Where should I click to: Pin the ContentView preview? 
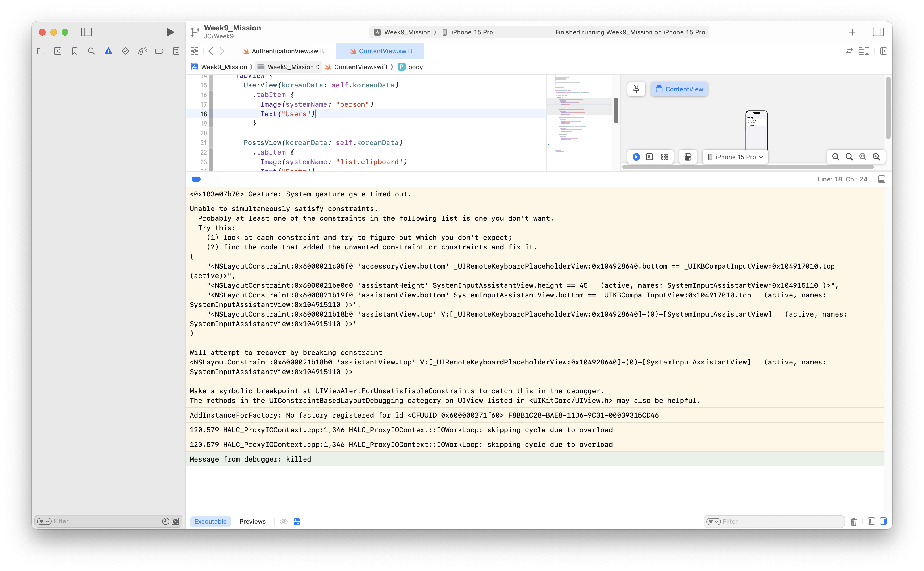click(x=636, y=89)
